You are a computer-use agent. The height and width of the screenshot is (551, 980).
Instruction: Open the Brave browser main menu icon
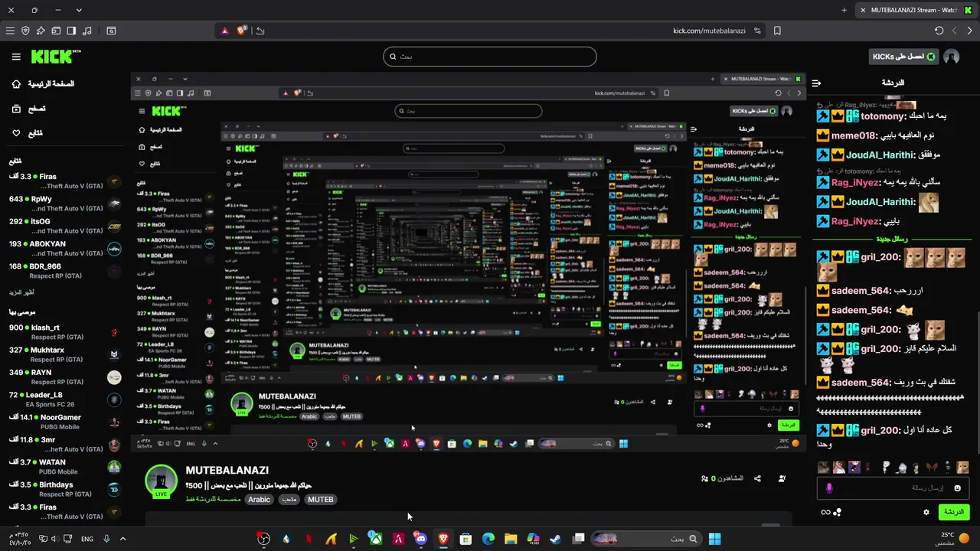coord(10,31)
